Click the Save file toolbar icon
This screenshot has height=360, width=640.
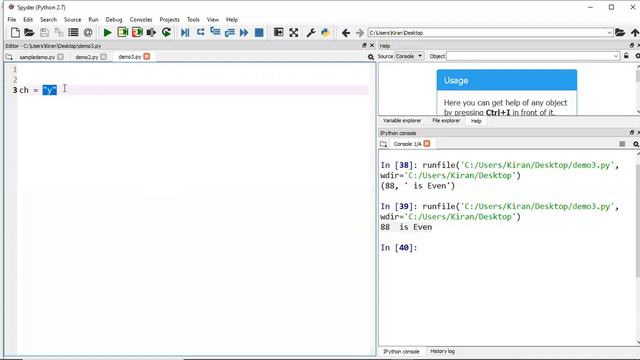(x=44, y=33)
